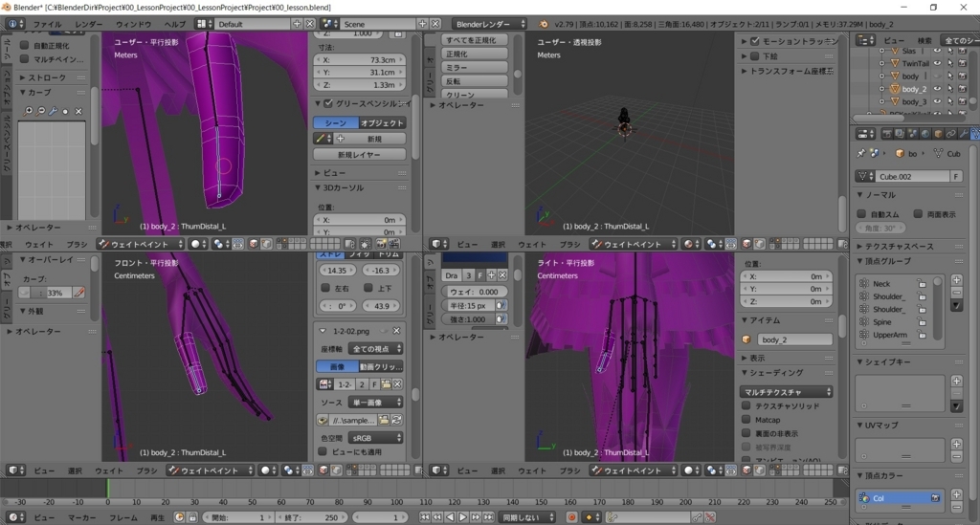Click the X icon beside curve tools
This screenshot has width=980, height=525.
(78, 111)
